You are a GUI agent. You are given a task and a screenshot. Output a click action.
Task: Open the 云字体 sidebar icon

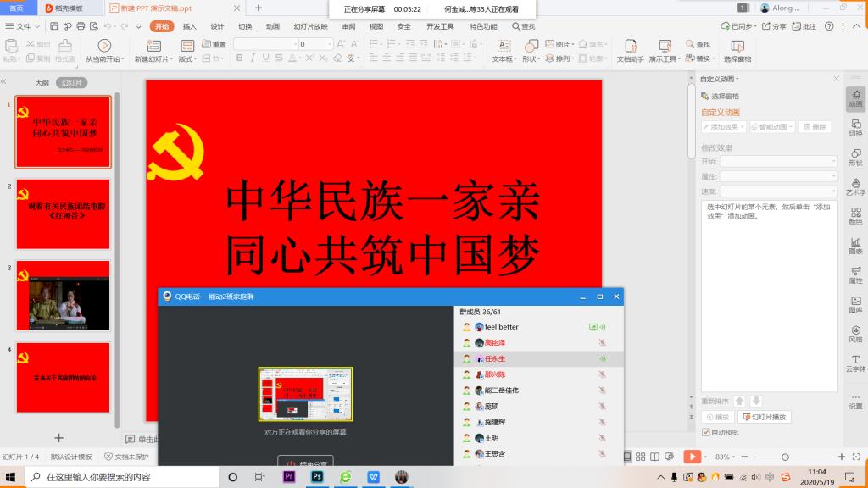(x=855, y=363)
